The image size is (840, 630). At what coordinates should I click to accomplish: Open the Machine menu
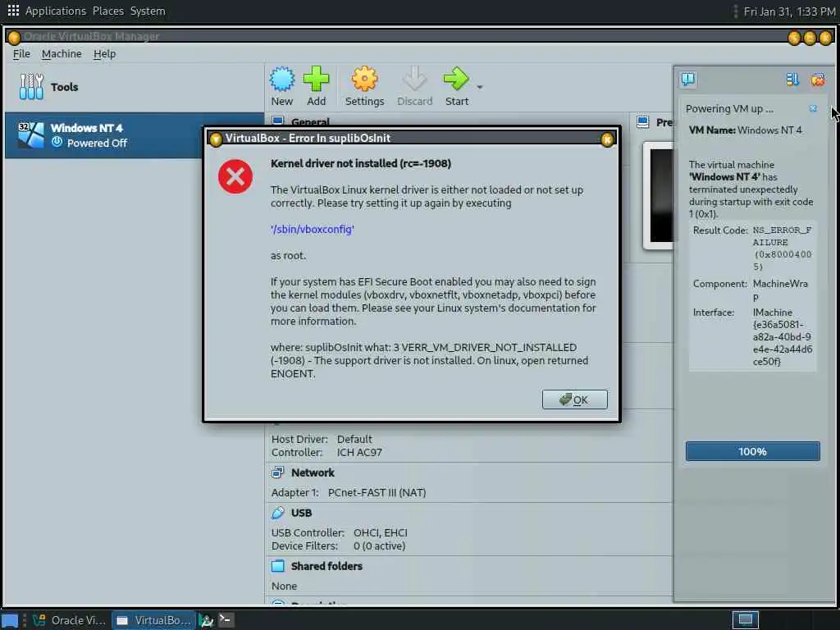[x=62, y=53]
